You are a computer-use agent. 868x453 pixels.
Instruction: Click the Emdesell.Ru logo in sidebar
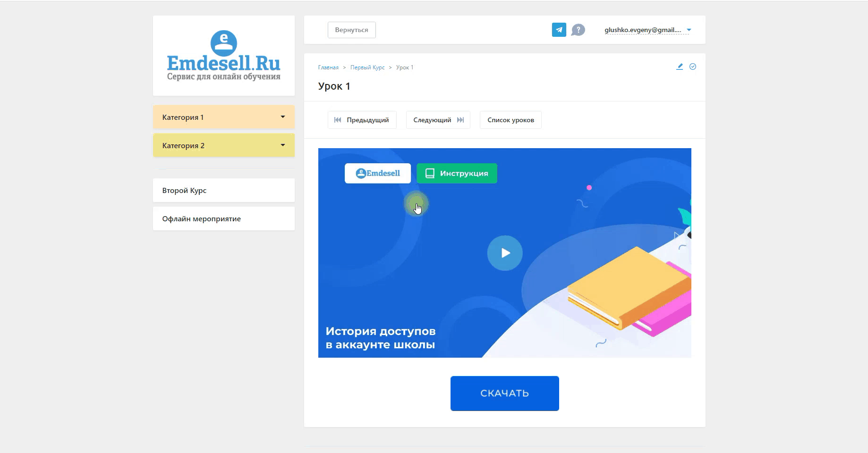coord(224,56)
